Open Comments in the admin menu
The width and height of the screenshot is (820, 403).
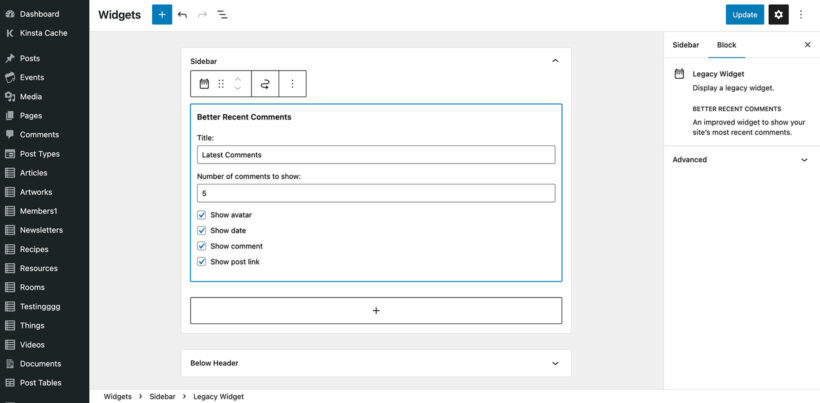(39, 135)
